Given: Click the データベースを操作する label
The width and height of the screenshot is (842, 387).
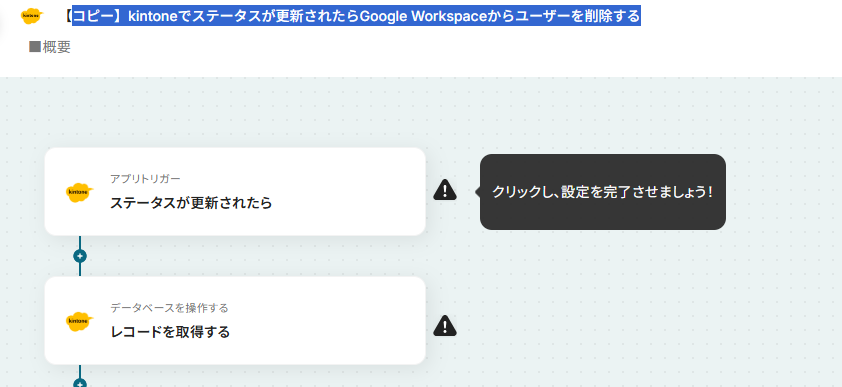Looking at the screenshot, I should click(x=170, y=308).
